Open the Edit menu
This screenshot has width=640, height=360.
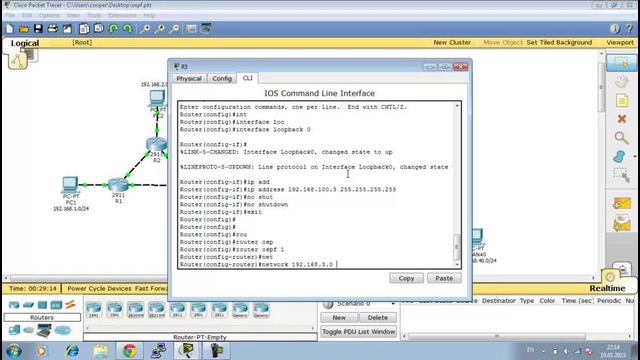click(x=27, y=15)
